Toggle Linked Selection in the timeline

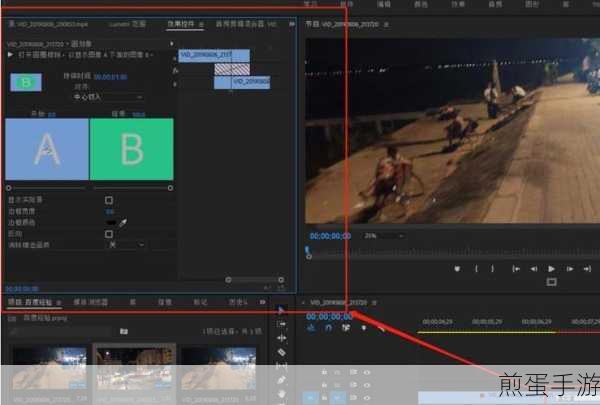click(x=346, y=328)
